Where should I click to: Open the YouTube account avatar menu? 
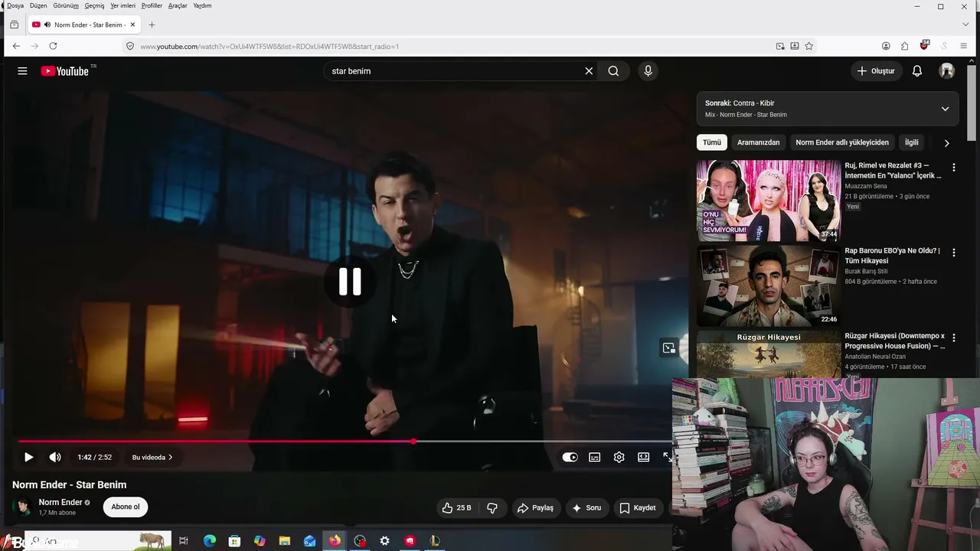tap(947, 71)
